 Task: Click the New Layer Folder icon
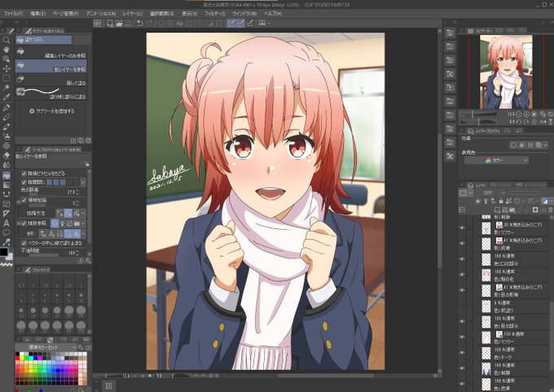tap(512, 210)
